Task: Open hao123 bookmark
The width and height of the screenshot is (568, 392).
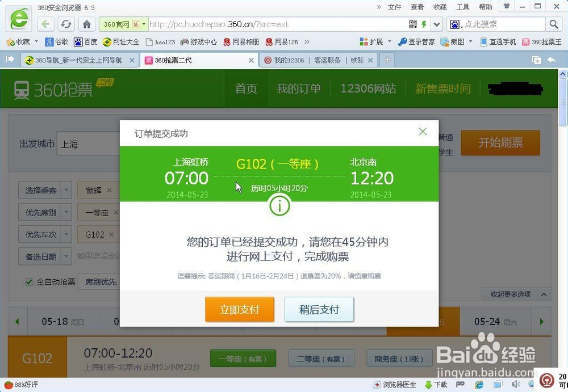Action: point(160,42)
